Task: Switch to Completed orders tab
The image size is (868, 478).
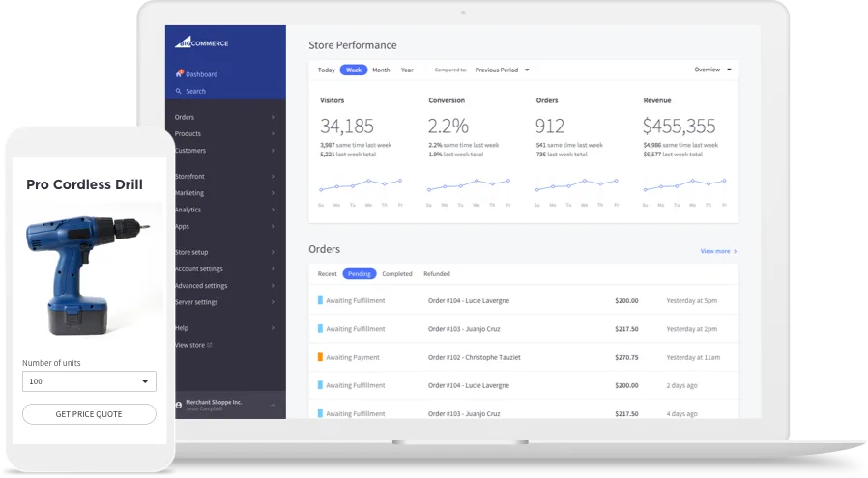Action: click(x=397, y=274)
